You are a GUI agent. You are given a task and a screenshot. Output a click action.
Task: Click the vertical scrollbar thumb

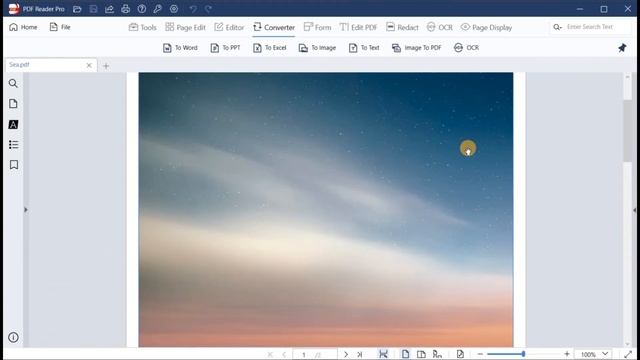(x=627, y=131)
